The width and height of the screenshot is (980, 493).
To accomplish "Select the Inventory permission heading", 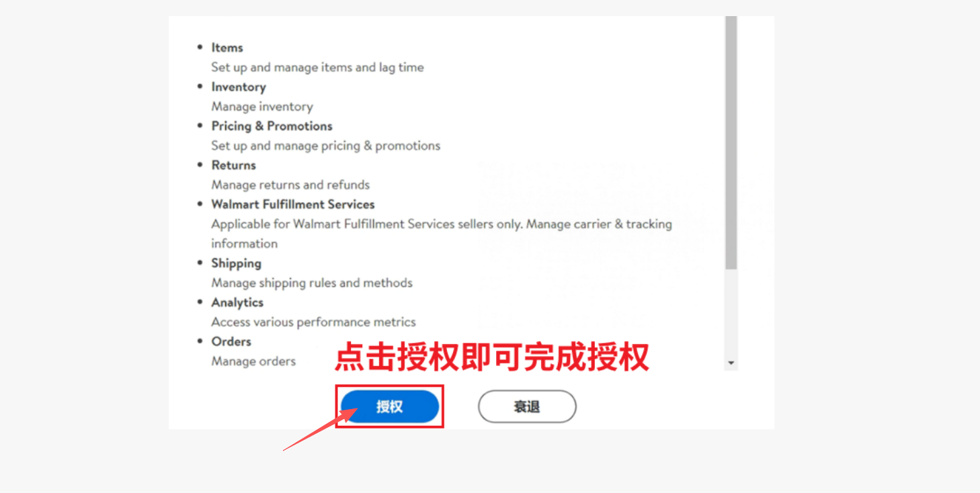I will (x=239, y=87).
